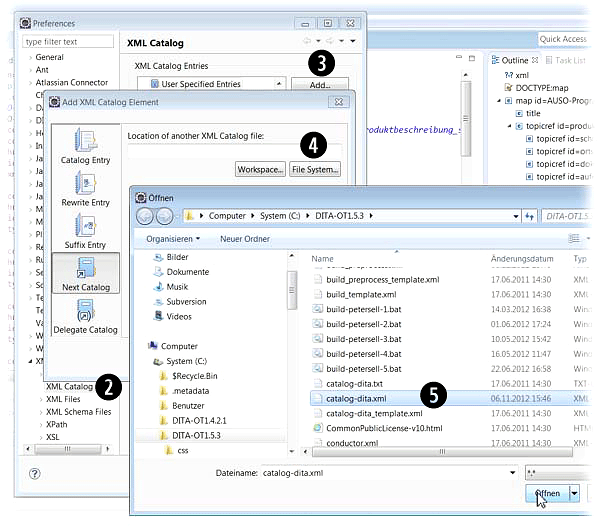The image size is (600, 532).
Task: Click the Computer icon in navigation tree
Action: (x=153, y=346)
